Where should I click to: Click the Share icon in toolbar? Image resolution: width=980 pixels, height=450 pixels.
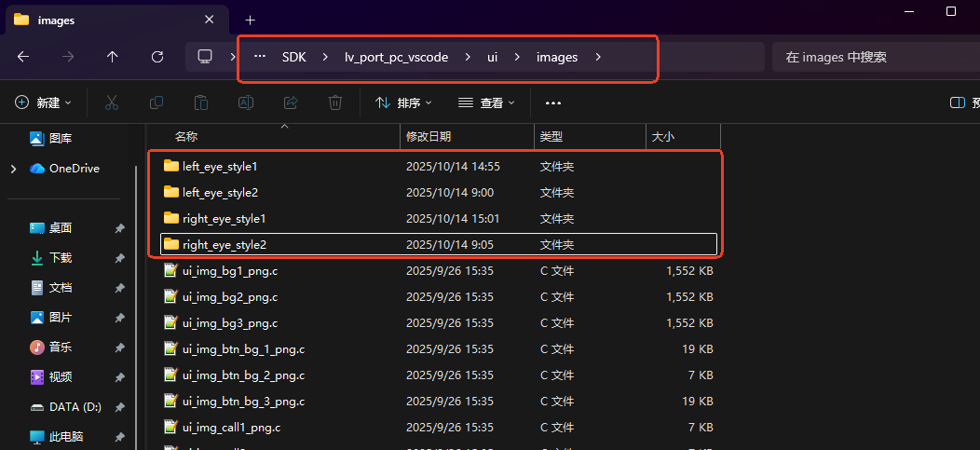coord(291,102)
